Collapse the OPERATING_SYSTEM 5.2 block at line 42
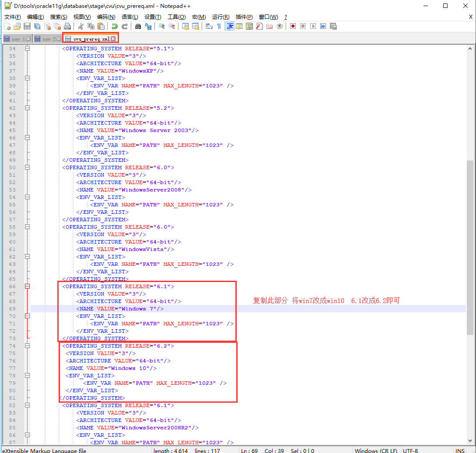This screenshot has height=453, width=476. (27, 108)
